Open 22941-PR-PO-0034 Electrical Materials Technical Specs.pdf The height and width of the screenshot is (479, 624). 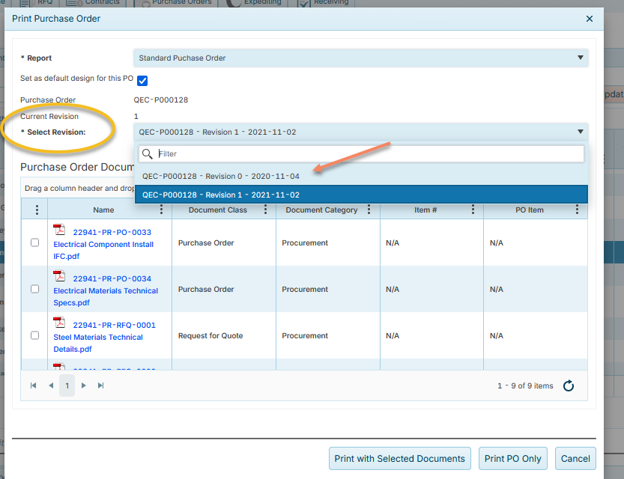pos(106,291)
